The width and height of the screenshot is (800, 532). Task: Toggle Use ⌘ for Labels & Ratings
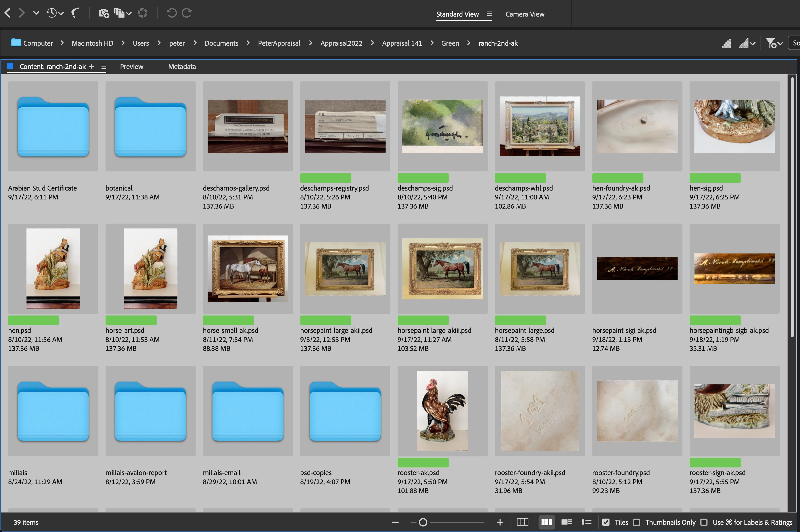point(704,522)
